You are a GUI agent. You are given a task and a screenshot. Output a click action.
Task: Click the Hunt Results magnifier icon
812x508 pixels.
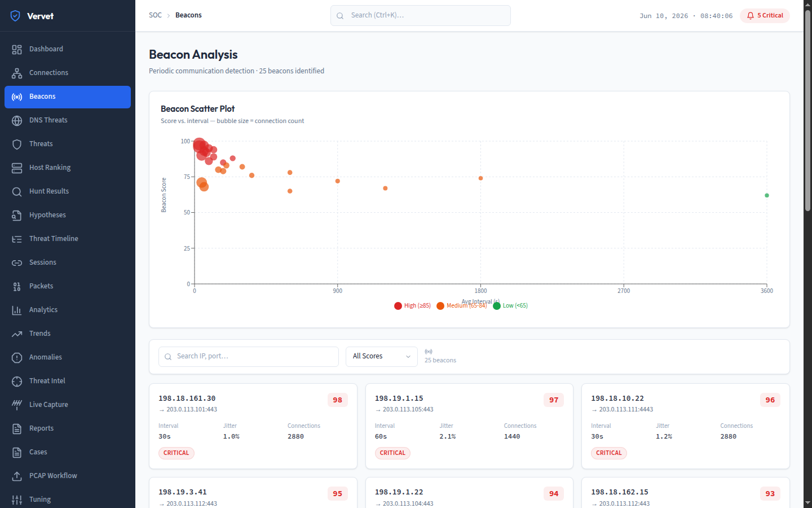(17, 191)
